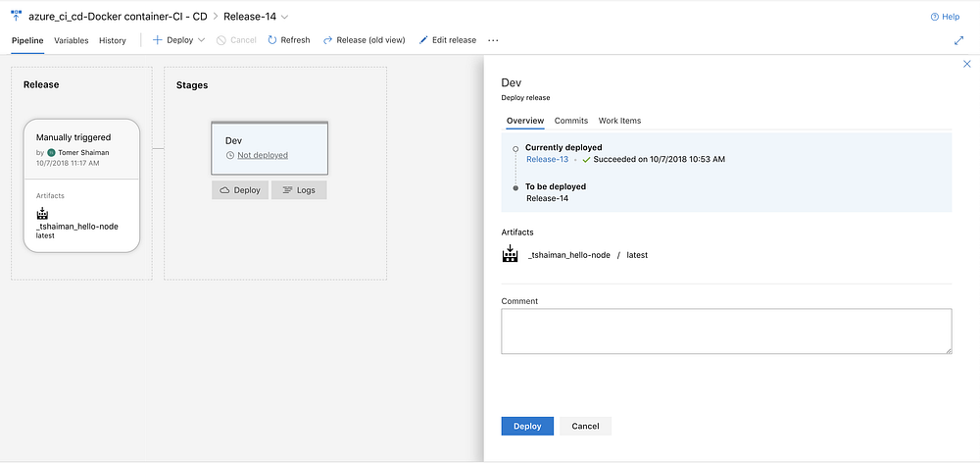The height and width of the screenshot is (463, 980).
Task: Switch to Release (old view)
Action: coord(364,40)
